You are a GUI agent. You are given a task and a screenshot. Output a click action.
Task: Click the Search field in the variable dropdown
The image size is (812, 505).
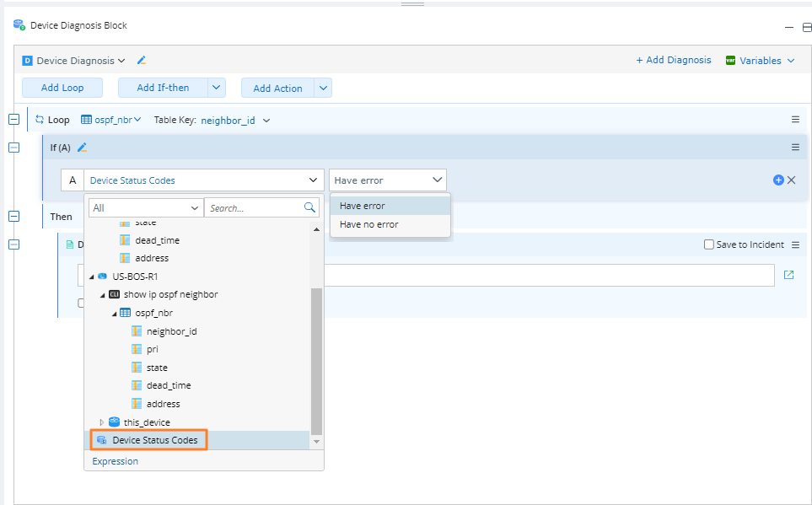[x=253, y=207]
